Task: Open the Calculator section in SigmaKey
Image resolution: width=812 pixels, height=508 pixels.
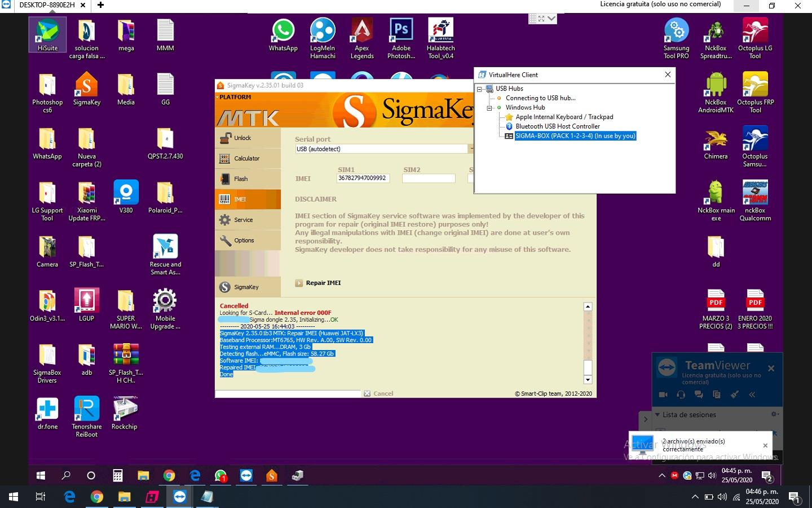Action: (x=248, y=159)
